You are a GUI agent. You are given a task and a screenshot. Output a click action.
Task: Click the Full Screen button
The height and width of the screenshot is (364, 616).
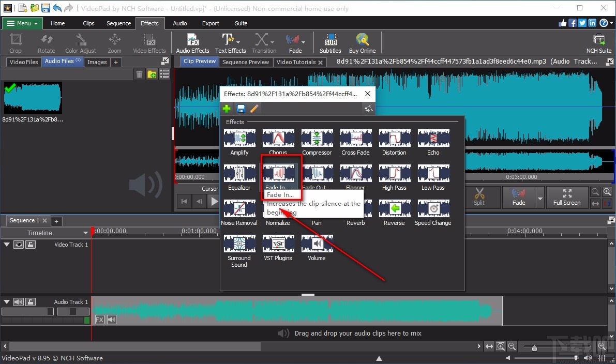click(567, 197)
